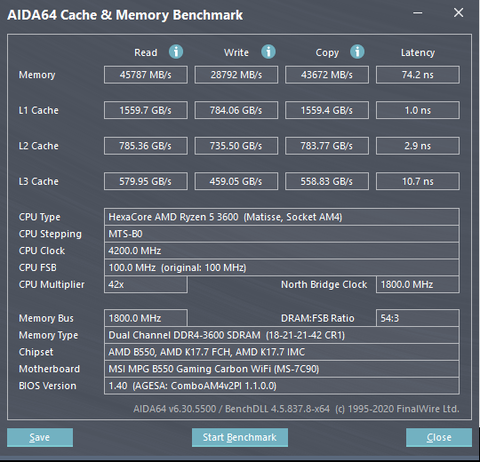Image resolution: width=480 pixels, height=462 pixels.
Task: Click the Write info icon
Action: 268,52
